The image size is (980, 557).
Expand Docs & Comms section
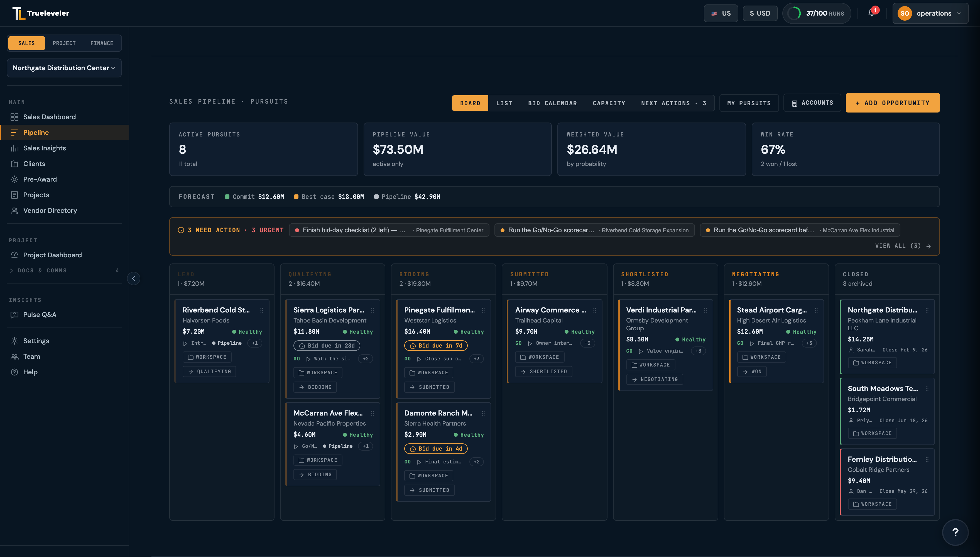(x=64, y=270)
